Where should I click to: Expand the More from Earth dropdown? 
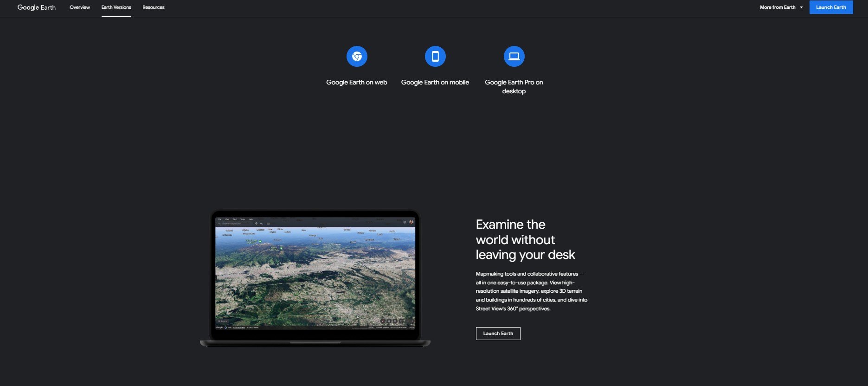tap(781, 7)
